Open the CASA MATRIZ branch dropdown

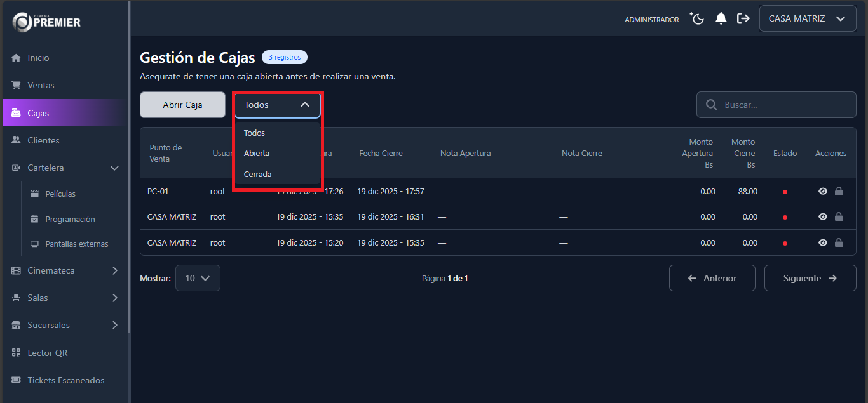pos(807,19)
